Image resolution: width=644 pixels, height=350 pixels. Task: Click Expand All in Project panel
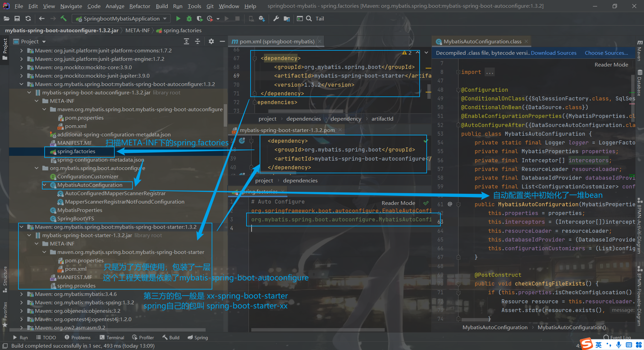(186, 41)
